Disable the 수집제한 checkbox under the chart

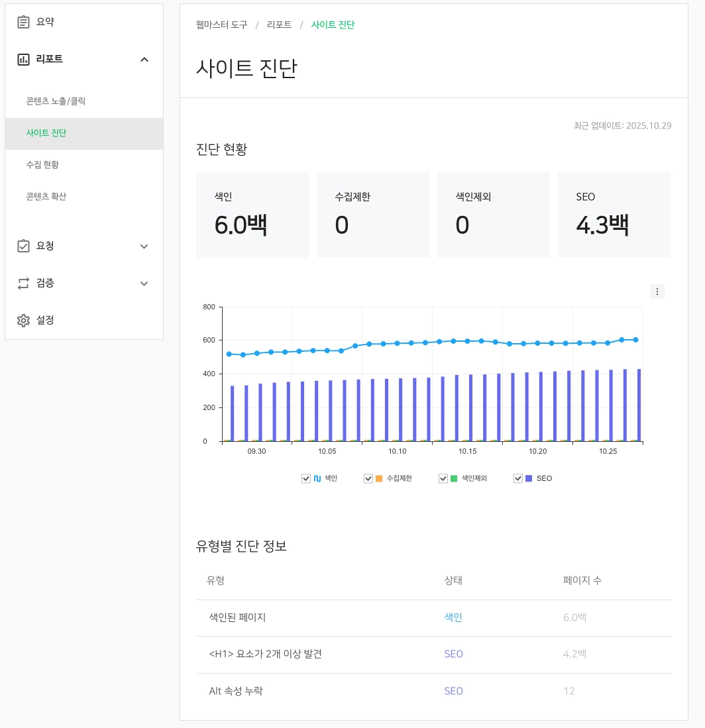[368, 478]
